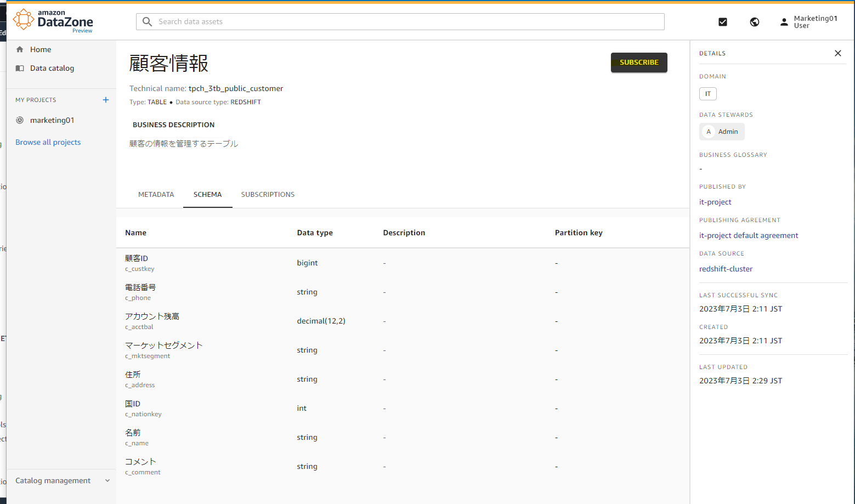Screen dimensions: 855x504
Task: Click the Data type column header
Action: pyautogui.click(x=315, y=233)
